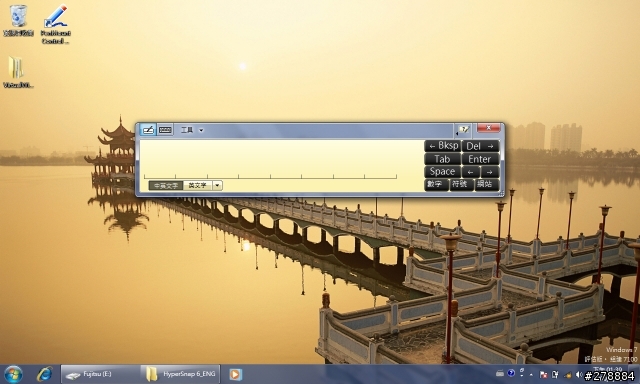Switch to on-screen keyboard mode icon

pyautogui.click(x=165, y=130)
